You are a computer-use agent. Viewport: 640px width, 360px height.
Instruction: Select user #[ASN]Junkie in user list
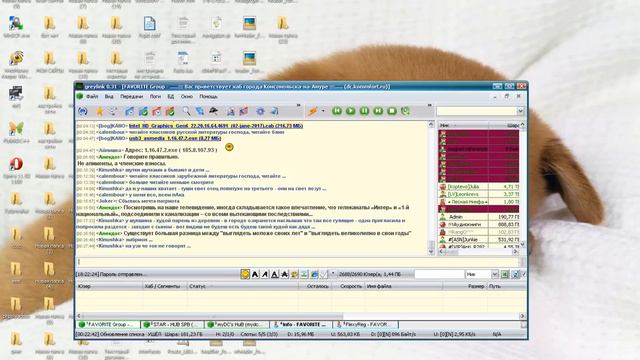pyautogui.click(x=478, y=240)
